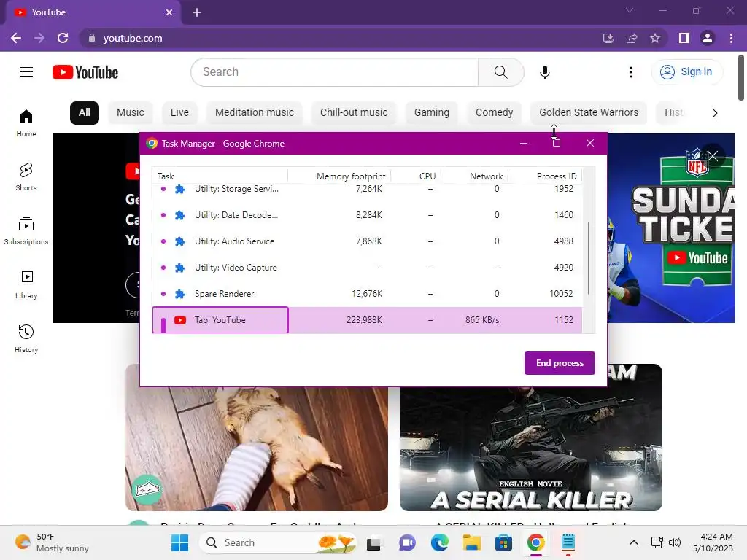Sort by the CPU column header
The height and width of the screenshot is (560, 747).
click(x=417, y=176)
